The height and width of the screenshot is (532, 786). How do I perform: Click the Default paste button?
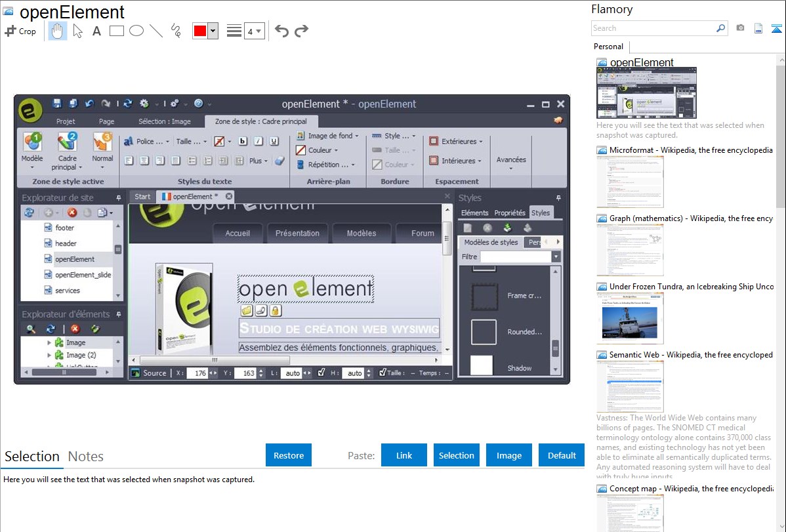(562, 455)
